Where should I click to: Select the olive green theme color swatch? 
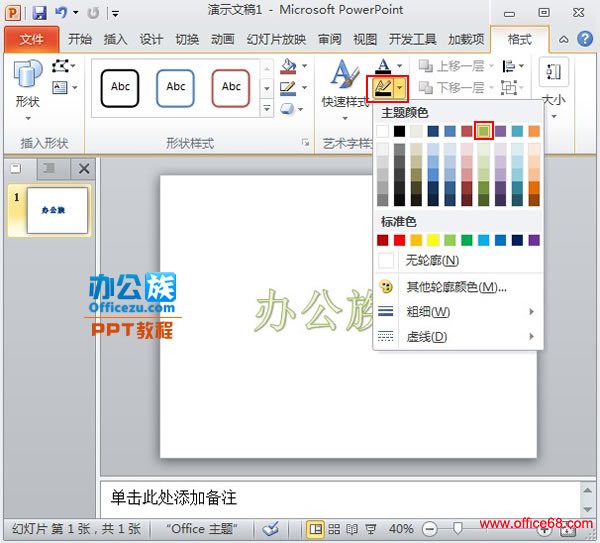click(483, 131)
